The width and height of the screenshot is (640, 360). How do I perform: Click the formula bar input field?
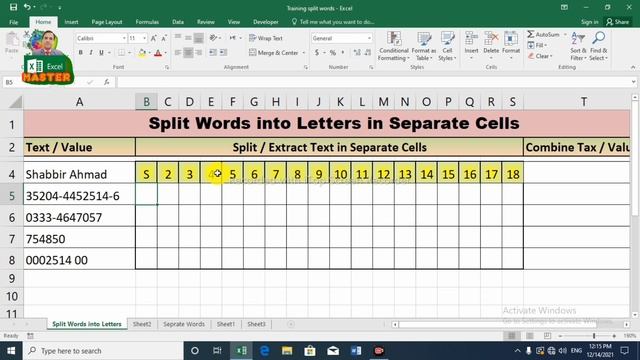click(373, 82)
